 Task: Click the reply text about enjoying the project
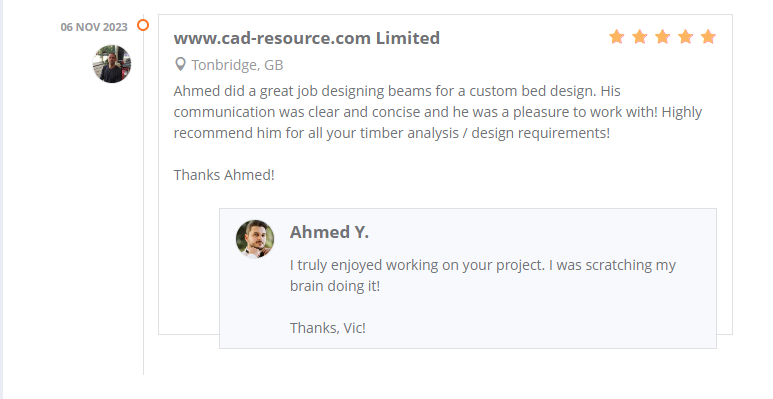[x=483, y=275]
